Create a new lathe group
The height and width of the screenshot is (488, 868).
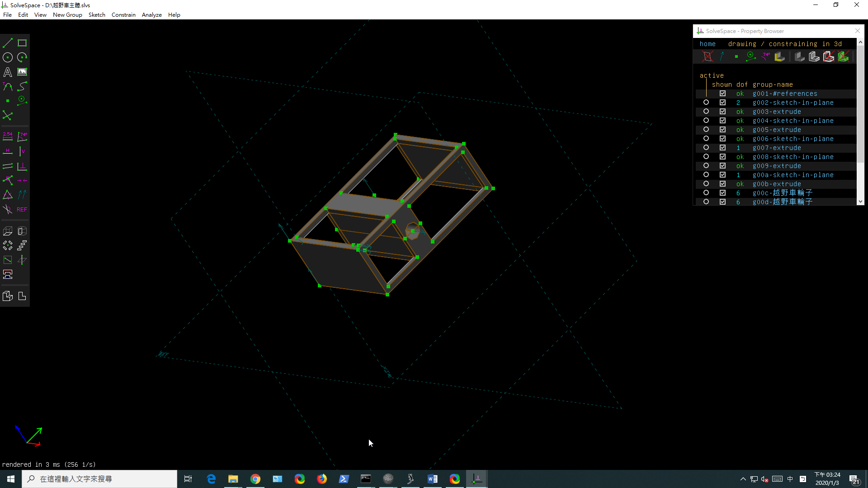pos(22,231)
